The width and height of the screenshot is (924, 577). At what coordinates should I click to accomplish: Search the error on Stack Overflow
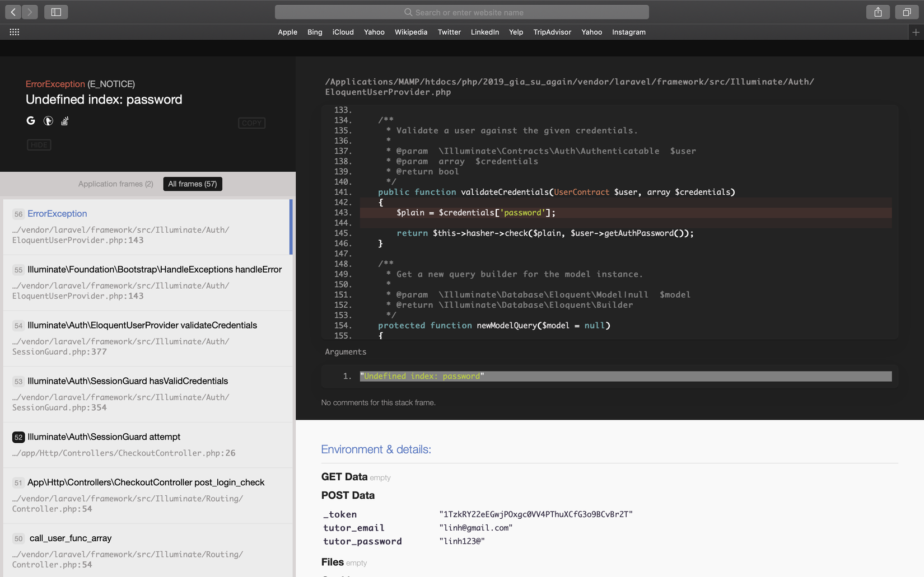point(65,121)
